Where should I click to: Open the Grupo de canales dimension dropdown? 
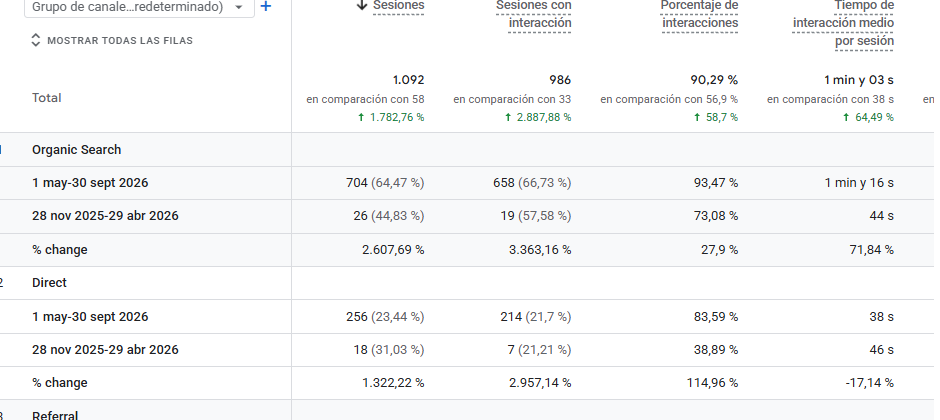tap(139, 7)
